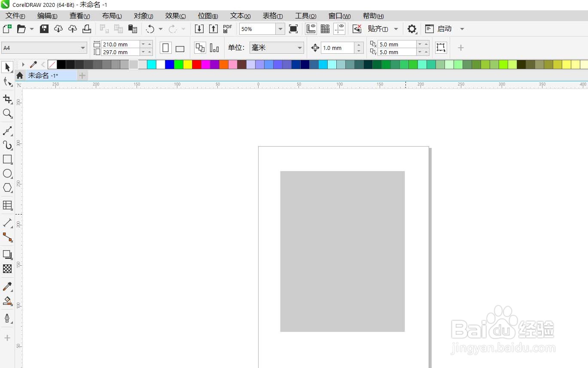Open the 效果 menu

point(176,16)
